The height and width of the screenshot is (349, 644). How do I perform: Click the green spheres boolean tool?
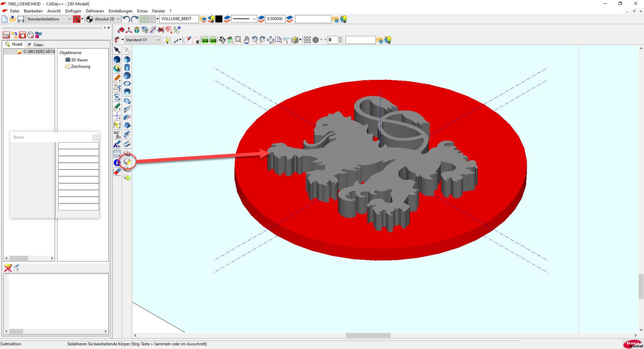(x=127, y=177)
